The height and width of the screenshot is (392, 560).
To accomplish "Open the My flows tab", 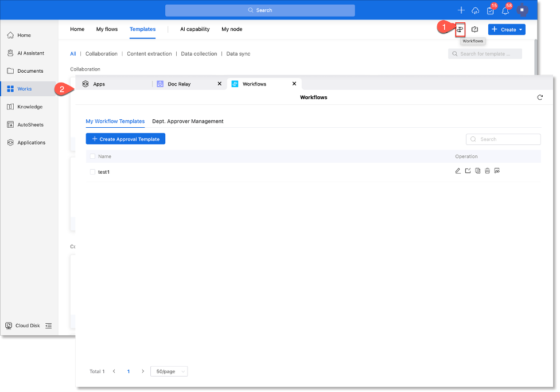I will coord(107,29).
